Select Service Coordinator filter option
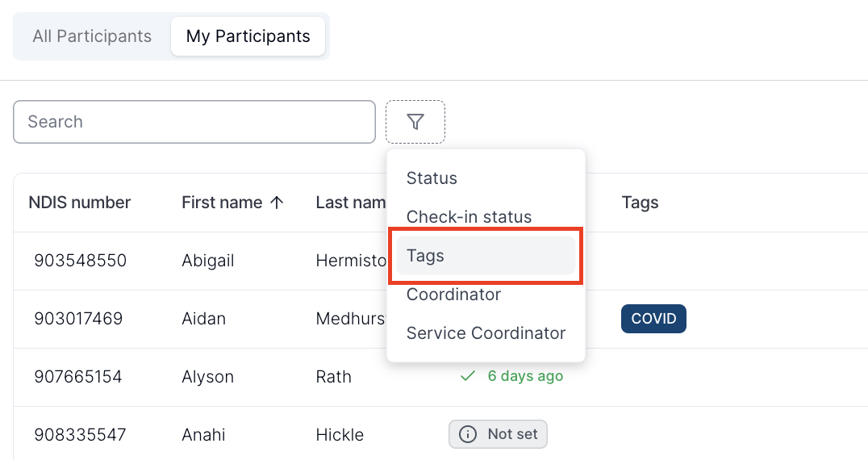This screenshot has height=460, width=868. 486,333
